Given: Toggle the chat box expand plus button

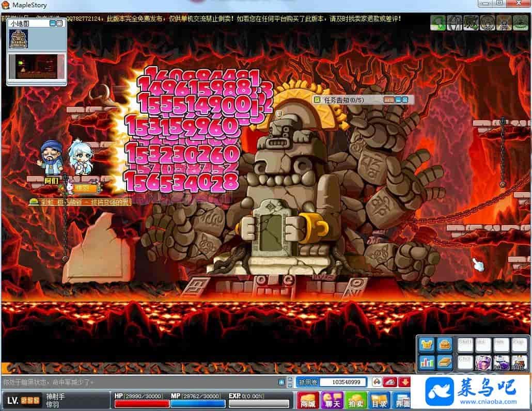Looking at the screenshot, I should pyautogui.click(x=281, y=382).
